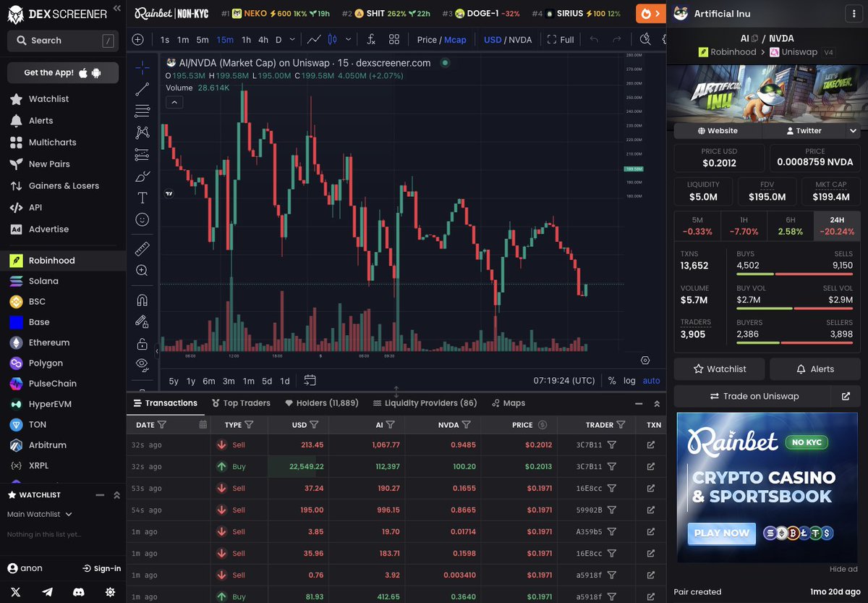Toggle quote between USD and NVDA
Viewport: 868px width, 603px height.
pos(508,40)
